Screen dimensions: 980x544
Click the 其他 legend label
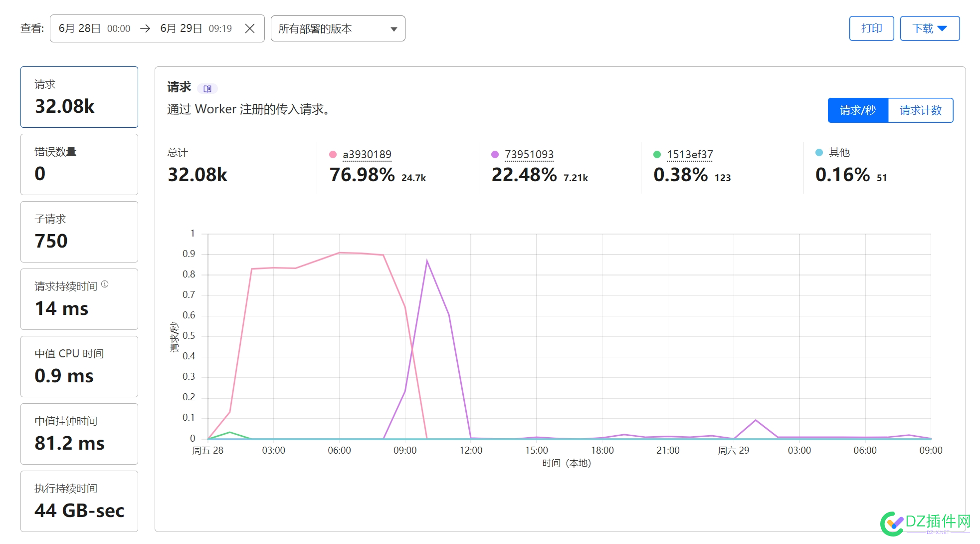[x=839, y=153]
